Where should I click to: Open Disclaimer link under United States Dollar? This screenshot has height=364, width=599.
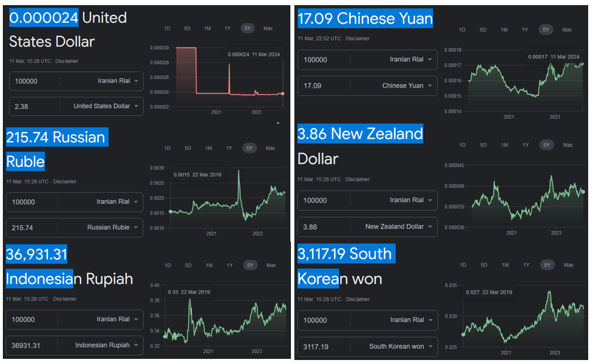pyautogui.click(x=67, y=61)
